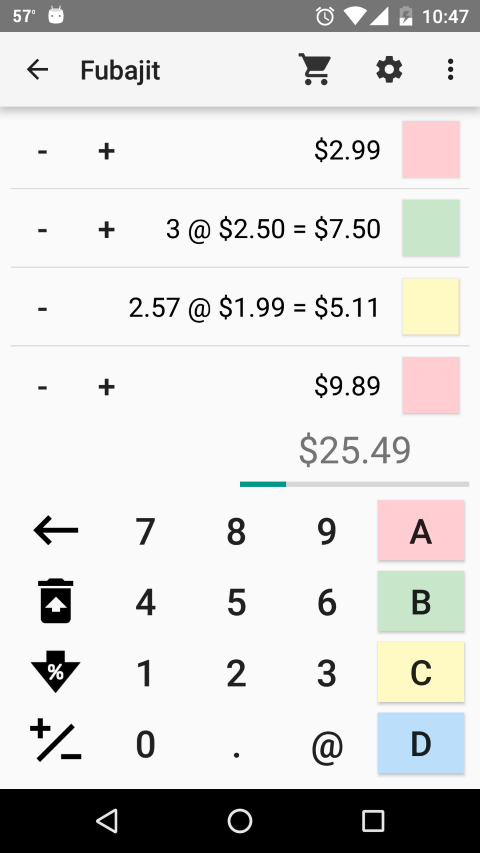Open settings via the gear icon
Image resolution: width=480 pixels, height=853 pixels.
click(389, 70)
